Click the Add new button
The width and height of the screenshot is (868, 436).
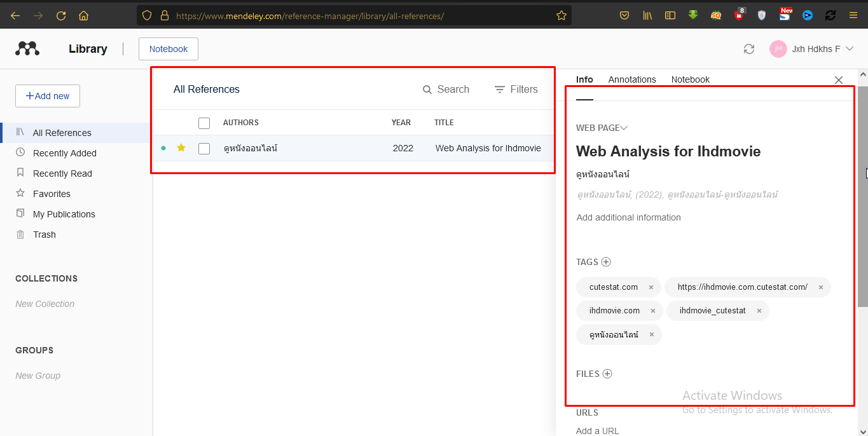click(x=48, y=96)
